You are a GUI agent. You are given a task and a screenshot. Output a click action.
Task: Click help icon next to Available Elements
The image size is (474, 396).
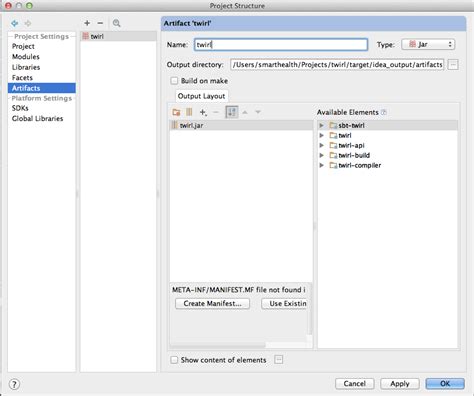tap(384, 112)
